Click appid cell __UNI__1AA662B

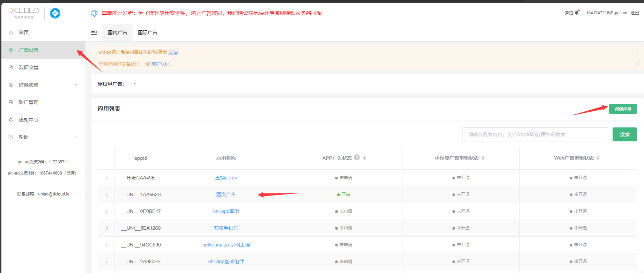[141, 194]
